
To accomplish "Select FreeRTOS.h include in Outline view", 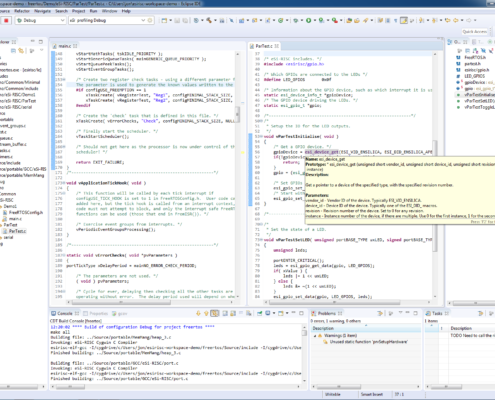I will coord(471,57).
